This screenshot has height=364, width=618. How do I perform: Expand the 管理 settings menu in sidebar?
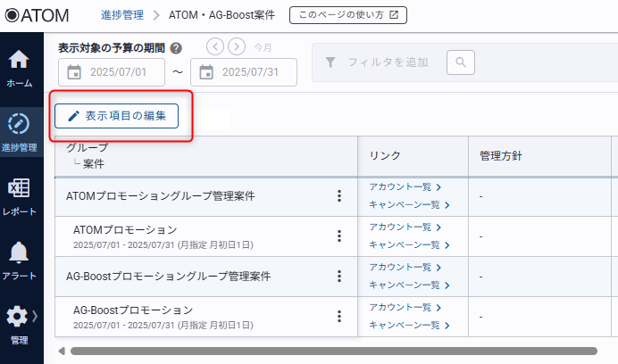click(20, 321)
